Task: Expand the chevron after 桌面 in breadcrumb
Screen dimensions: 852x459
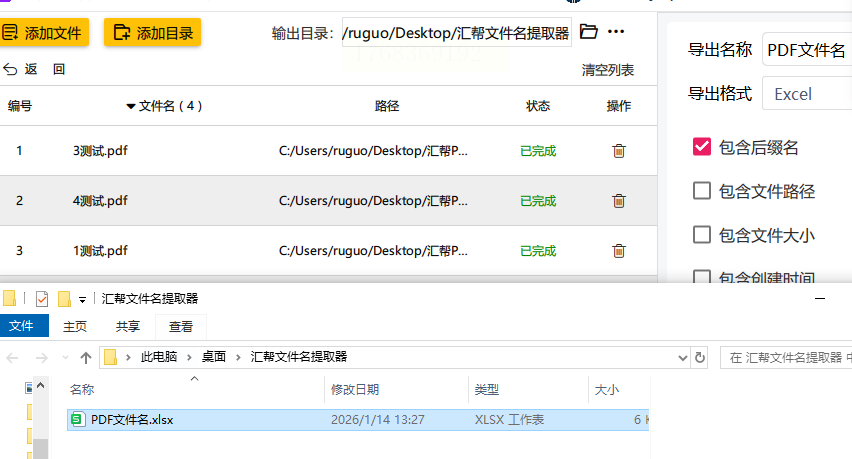Action: [x=238, y=357]
